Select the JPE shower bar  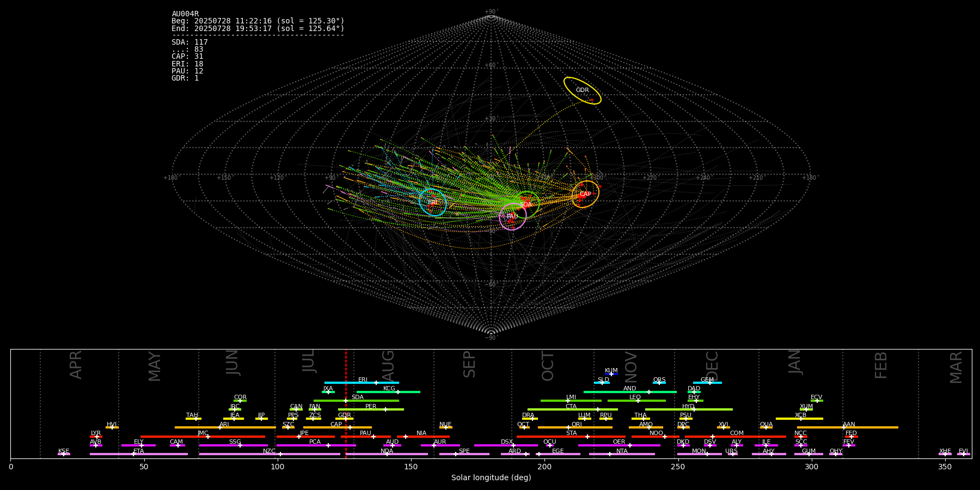[x=305, y=437]
